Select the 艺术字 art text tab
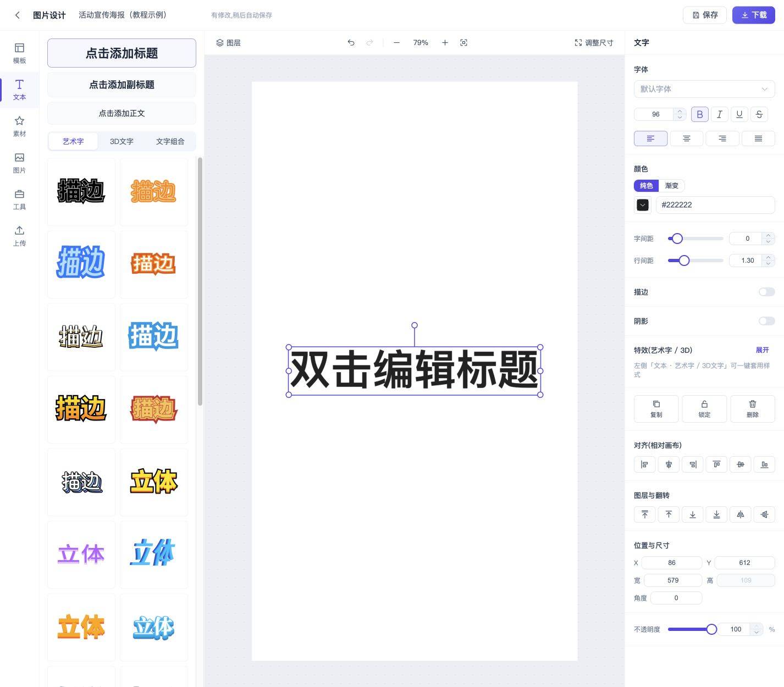Viewport: 784px width, 687px height. click(x=73, y=141)
